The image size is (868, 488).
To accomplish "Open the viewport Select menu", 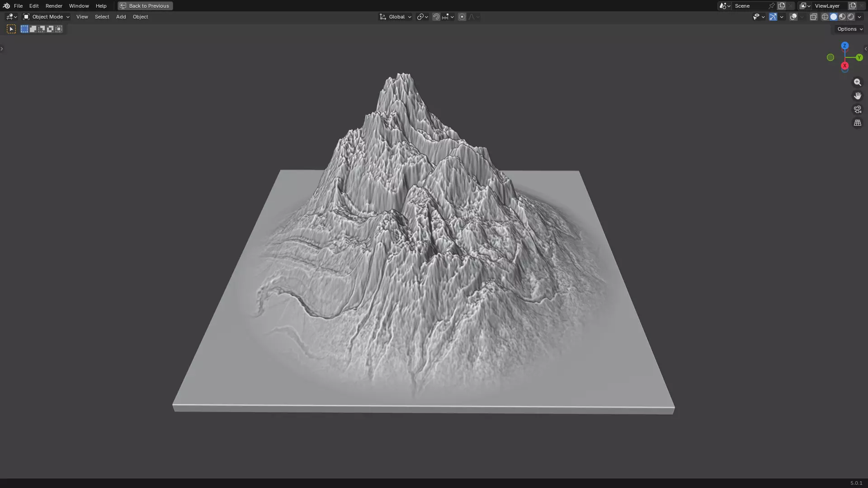I will click(x=102, y=17).
